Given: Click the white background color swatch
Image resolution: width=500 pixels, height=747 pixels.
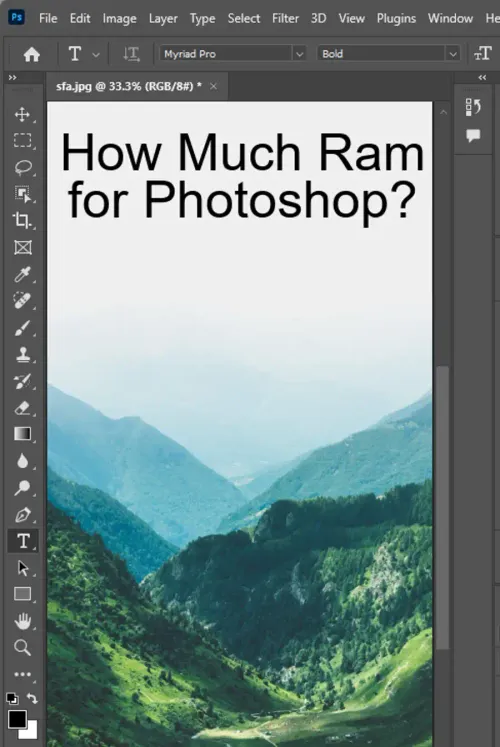Looking at the screenshot, I should tap(31, 732).
